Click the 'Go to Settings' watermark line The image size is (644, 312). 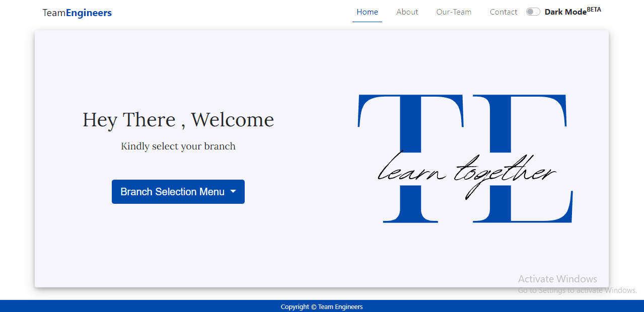pyautogui.click(x=577, y=290)
